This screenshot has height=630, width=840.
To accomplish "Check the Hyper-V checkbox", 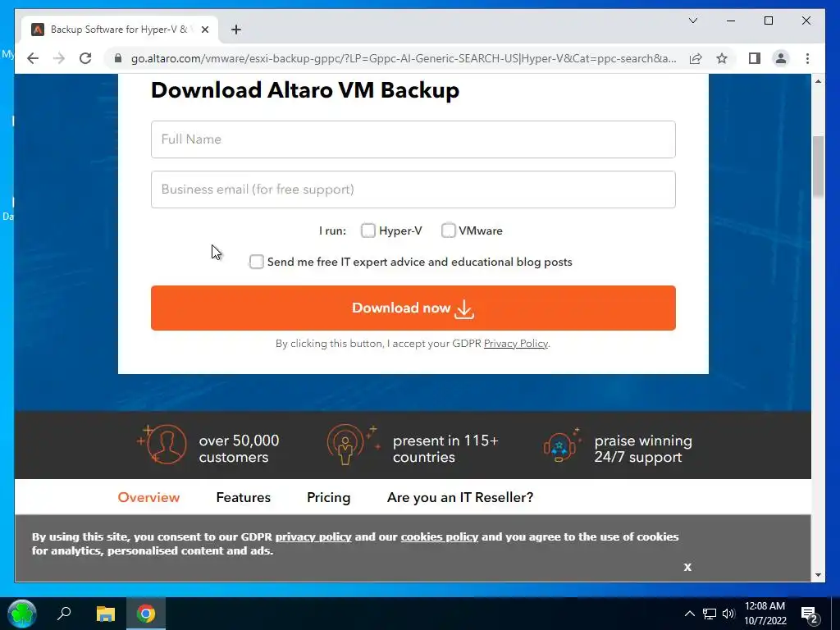I will click(368, 231).
